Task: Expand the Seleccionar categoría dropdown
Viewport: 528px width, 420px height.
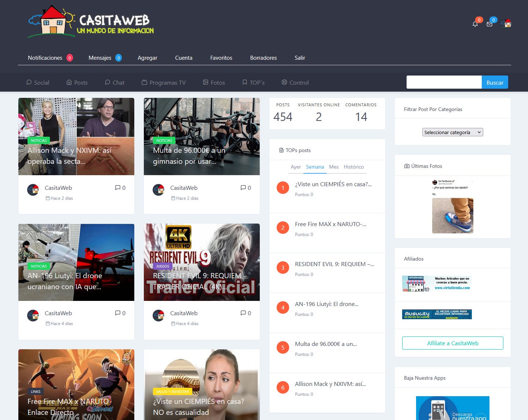Action: coord(452,132)
